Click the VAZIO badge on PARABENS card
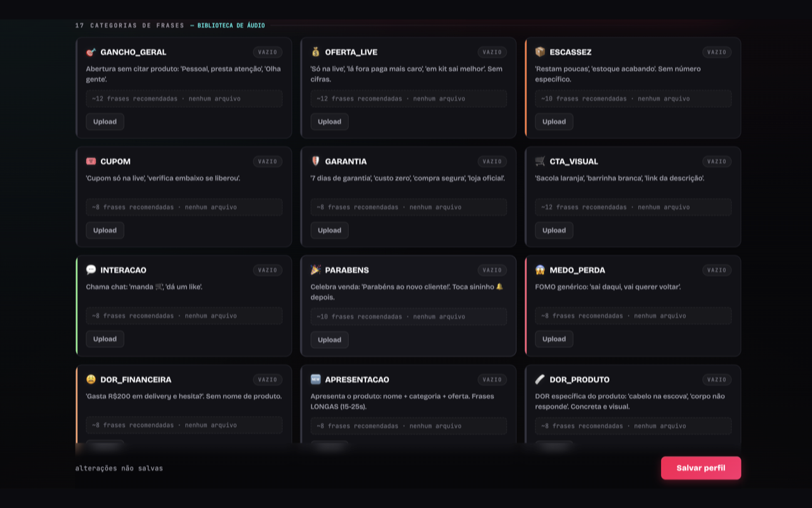The image size is (812, 508). tap(492, 270)
